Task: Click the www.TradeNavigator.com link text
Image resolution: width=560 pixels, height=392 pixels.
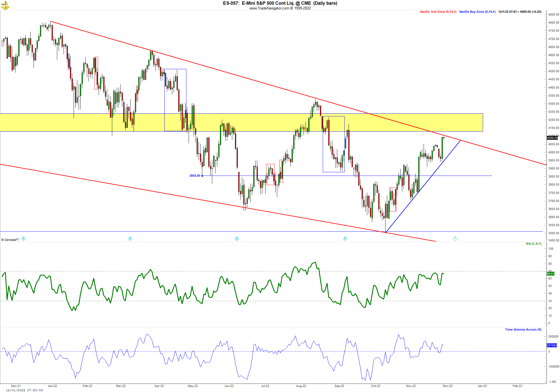Action: (269, 8)
